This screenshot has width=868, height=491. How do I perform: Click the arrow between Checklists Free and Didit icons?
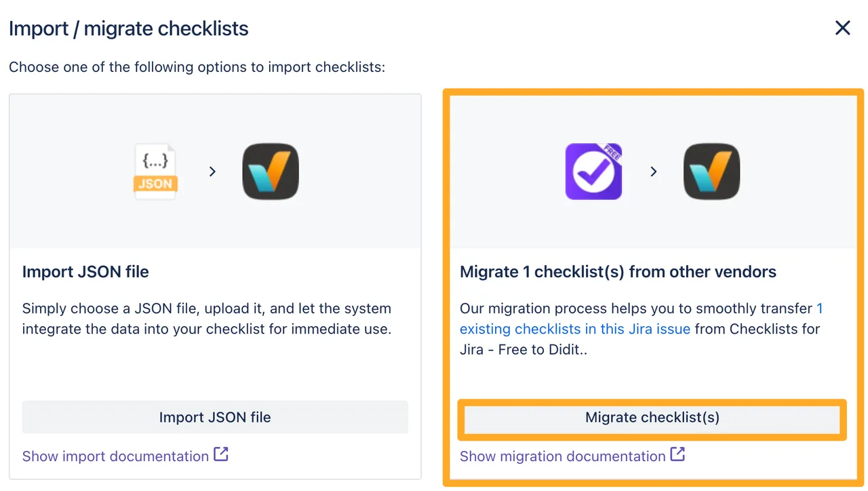coord(654,172)
